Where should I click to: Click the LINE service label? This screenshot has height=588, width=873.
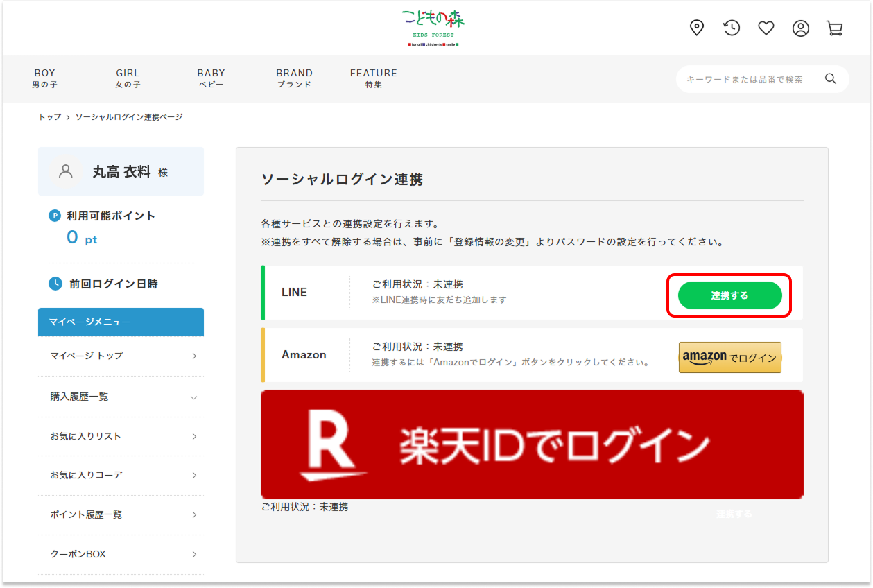click(x=294, y=292)
